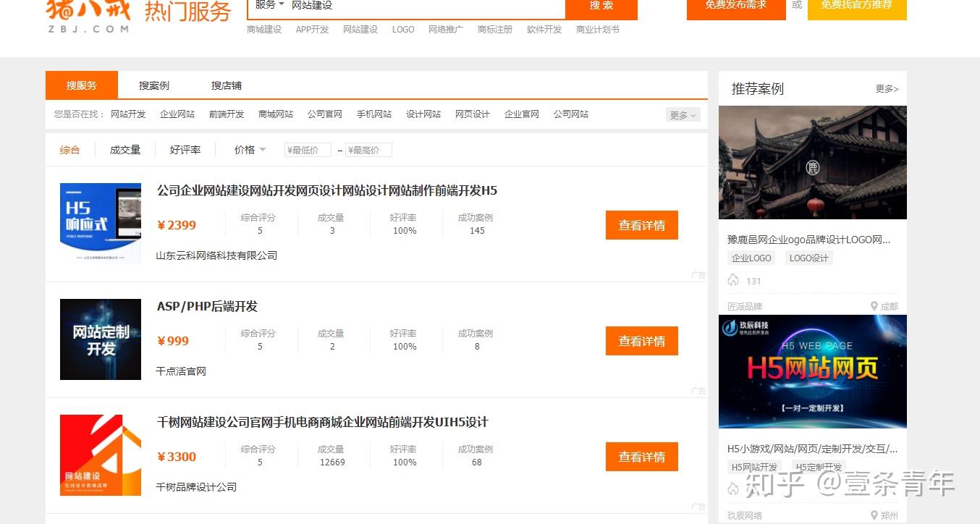This screenshot has height=524, width=980.
Task: Open the 千树品牌设计公司 shop link
Action: tap(196, 487)
